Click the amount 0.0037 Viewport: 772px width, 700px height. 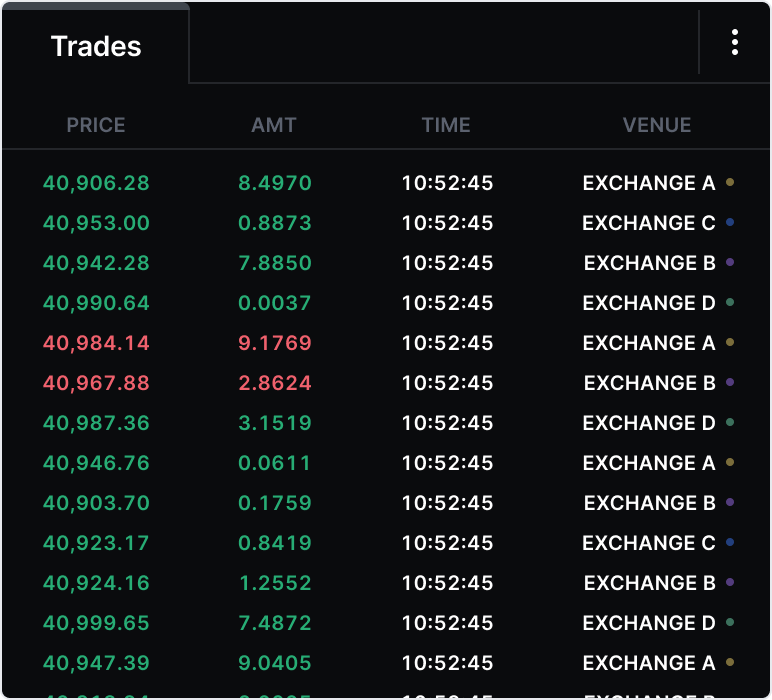coord(275,303)
